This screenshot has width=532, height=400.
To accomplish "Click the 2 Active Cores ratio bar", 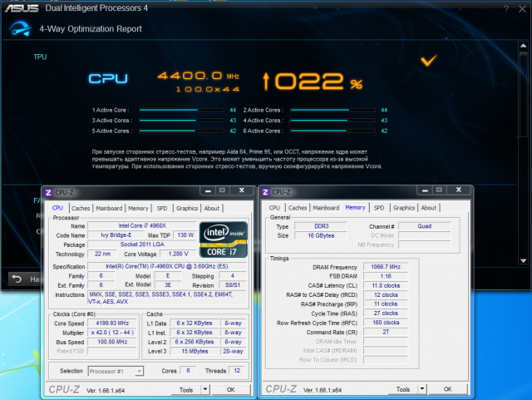I will pyautogui.click(x=332, y=110).
